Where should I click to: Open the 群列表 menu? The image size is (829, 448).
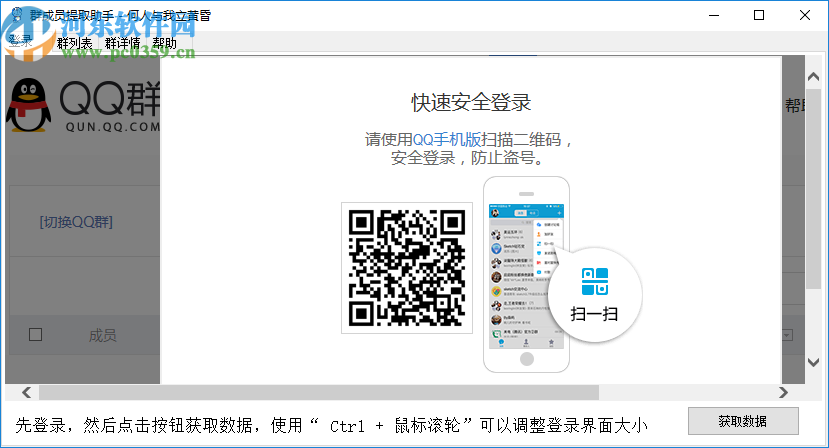[75, 43]
